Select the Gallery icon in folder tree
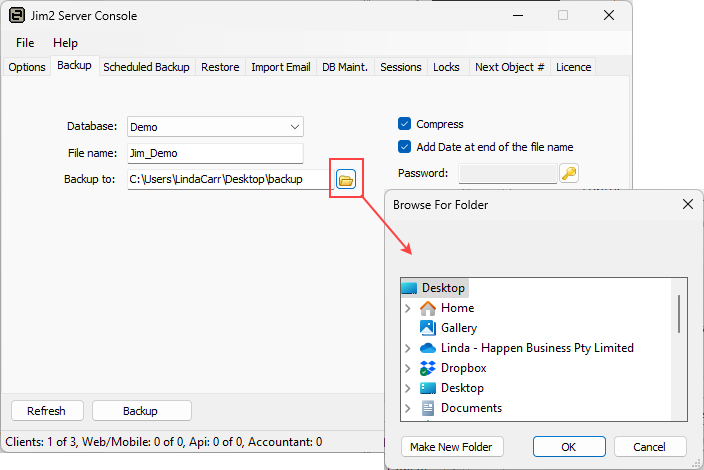 pos(427,328)
